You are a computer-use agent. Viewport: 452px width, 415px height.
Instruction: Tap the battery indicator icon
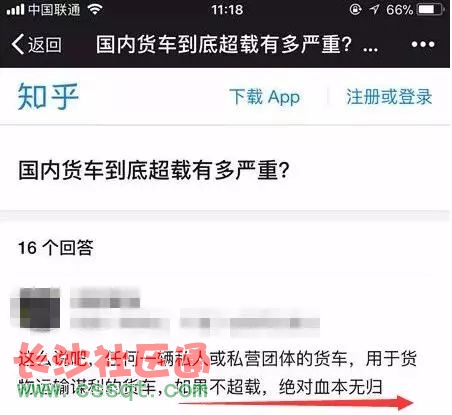point(432,9)
